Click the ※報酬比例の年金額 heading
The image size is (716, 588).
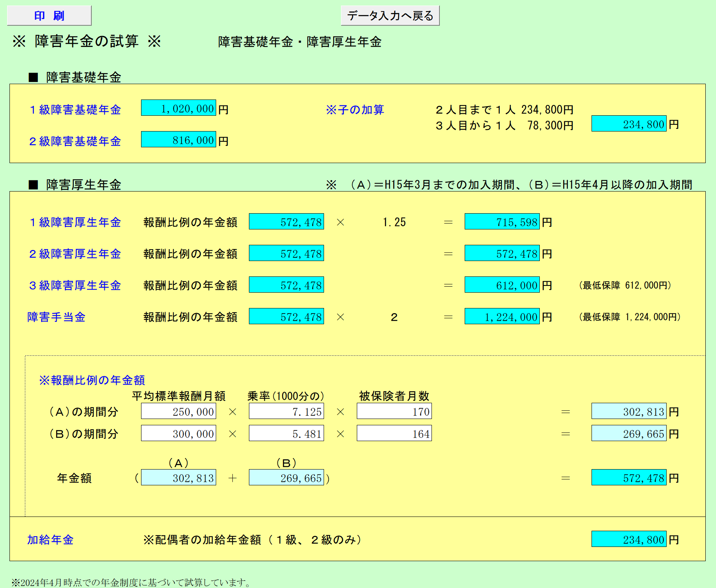pos(92,380)
